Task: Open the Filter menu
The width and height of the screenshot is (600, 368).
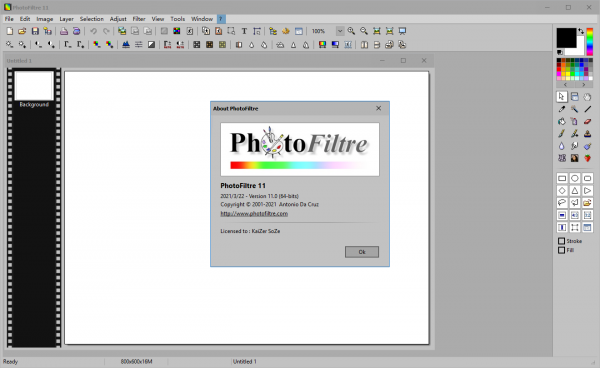Action: click(139, 19)
